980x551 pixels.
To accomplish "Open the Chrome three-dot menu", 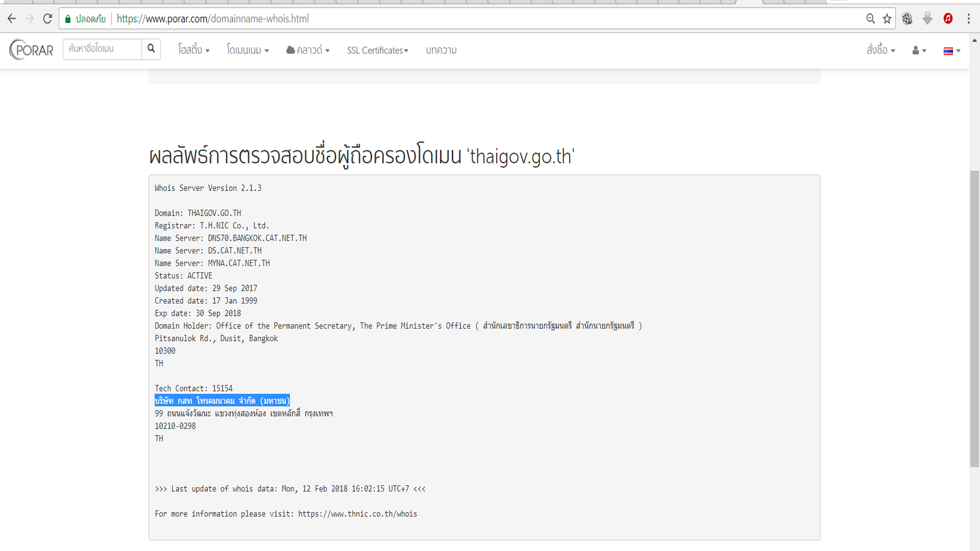I will (x=968, y=19).
